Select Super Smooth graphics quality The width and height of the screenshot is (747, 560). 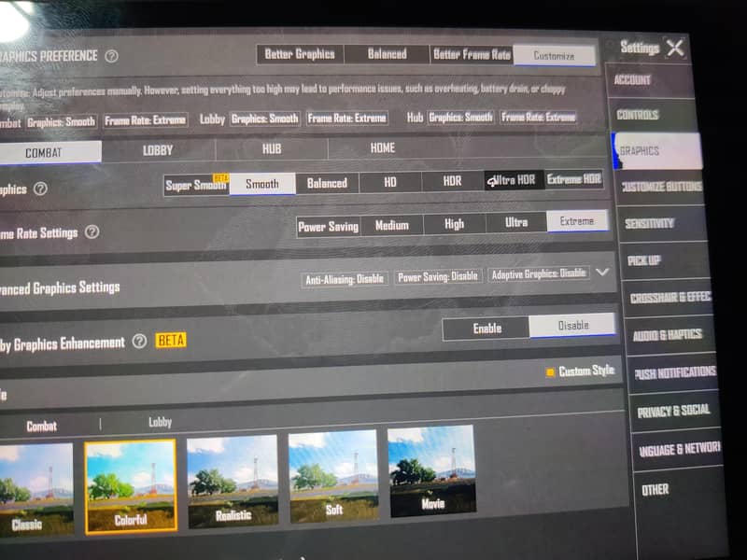[x=196, y=185]
